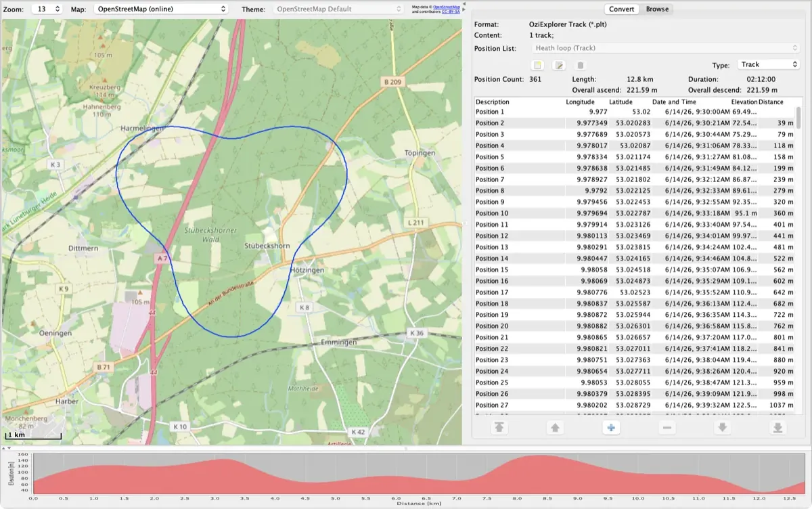This screenshot has width=812, height=509.
Task: Click the Emmingen label on the map
Action: pos(338,342)
